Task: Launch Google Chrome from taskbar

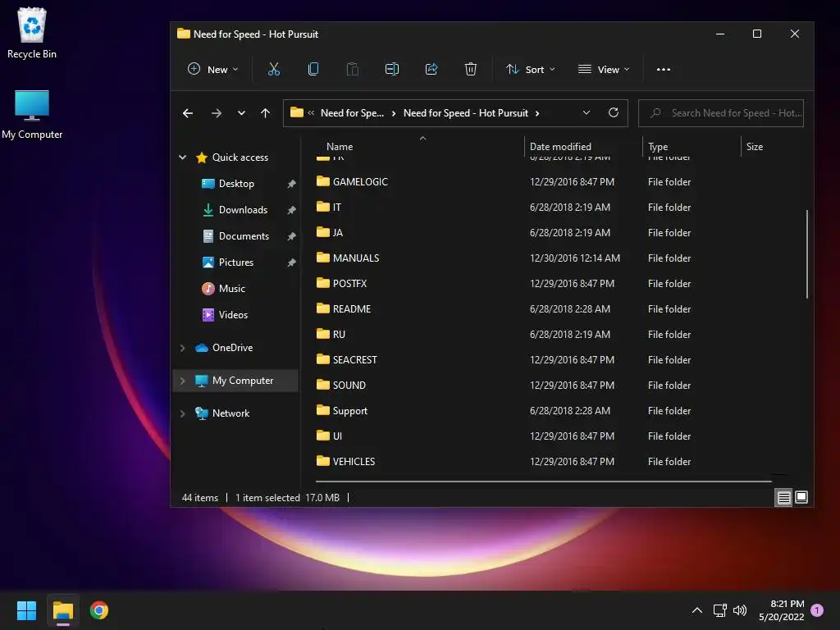Action: pos(99,610)
